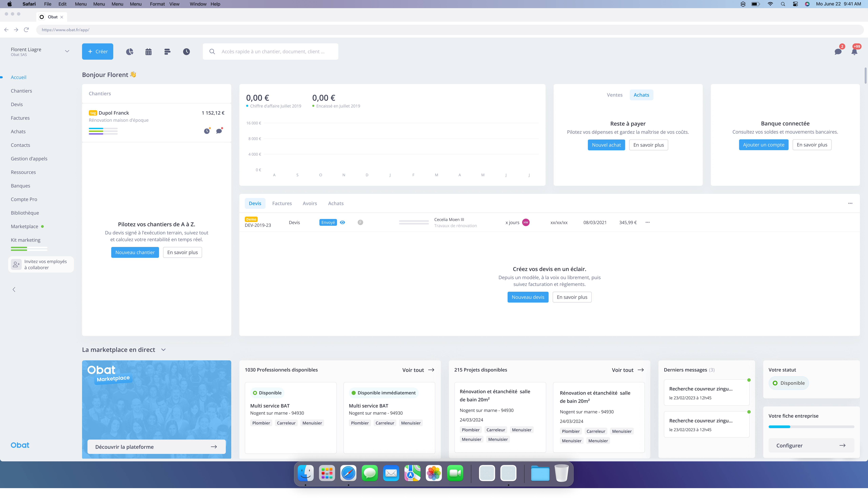This screenshot has width=868, height=500.
Task: Click the pink HW avatar on quote row
Action: pyautogui.click(x=526, y=223)
